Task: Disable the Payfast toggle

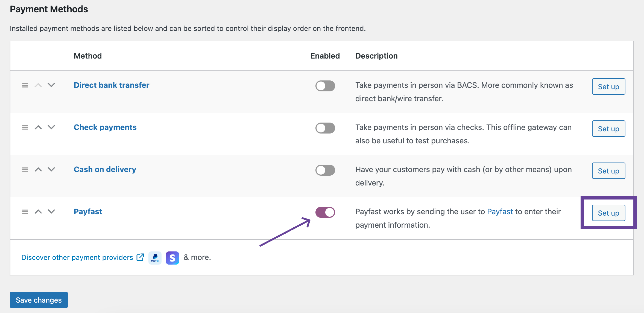Action: [x=325, y=213]
